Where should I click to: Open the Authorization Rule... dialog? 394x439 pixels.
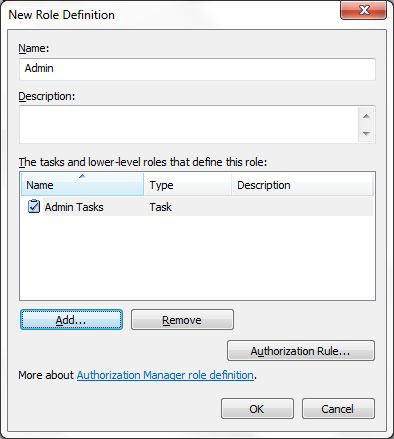point(301,351)
